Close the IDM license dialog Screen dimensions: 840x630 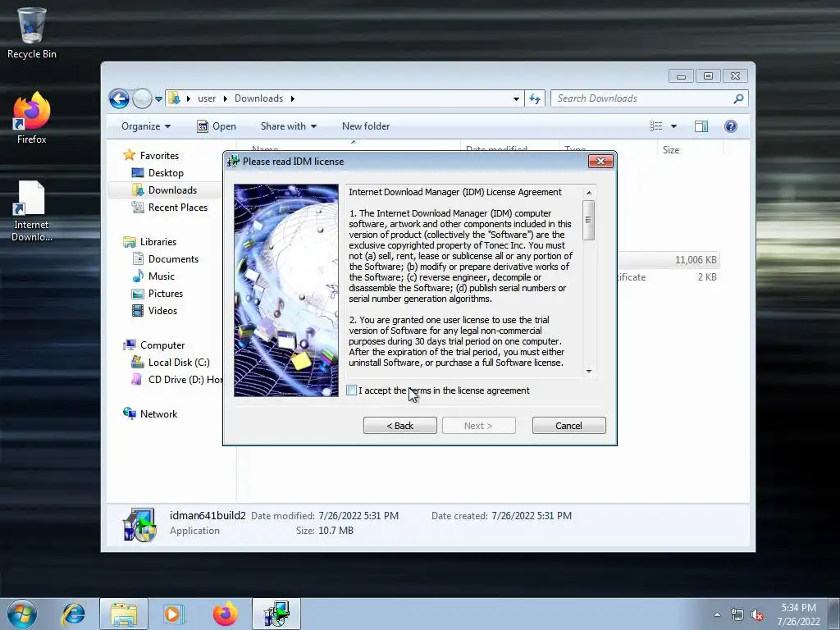pyautogui.click(x=600, y=162)
